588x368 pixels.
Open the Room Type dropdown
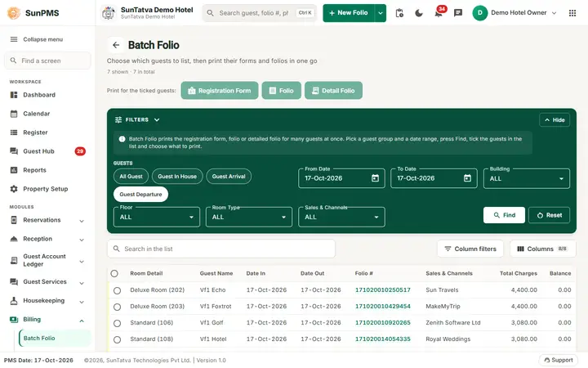(249, 217)
